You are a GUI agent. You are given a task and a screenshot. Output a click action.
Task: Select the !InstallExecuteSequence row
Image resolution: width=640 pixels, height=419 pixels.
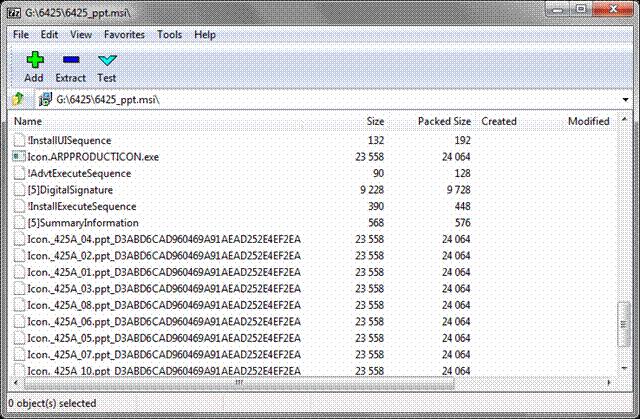(82, 206)
